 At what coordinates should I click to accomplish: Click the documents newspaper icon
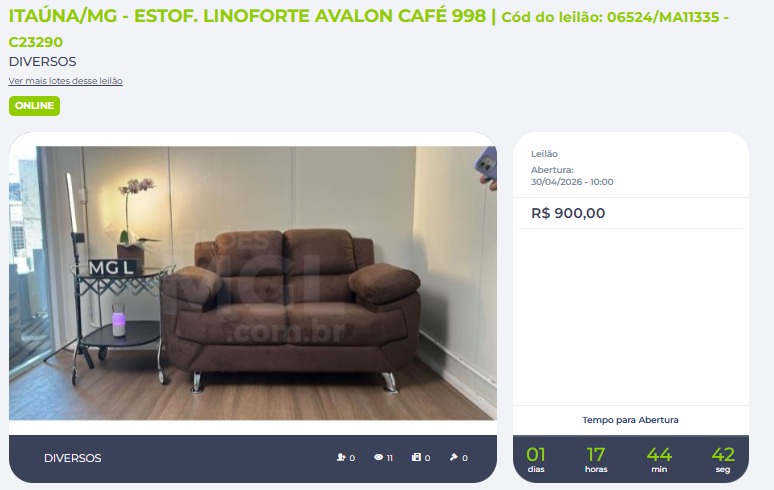(416, 457)
